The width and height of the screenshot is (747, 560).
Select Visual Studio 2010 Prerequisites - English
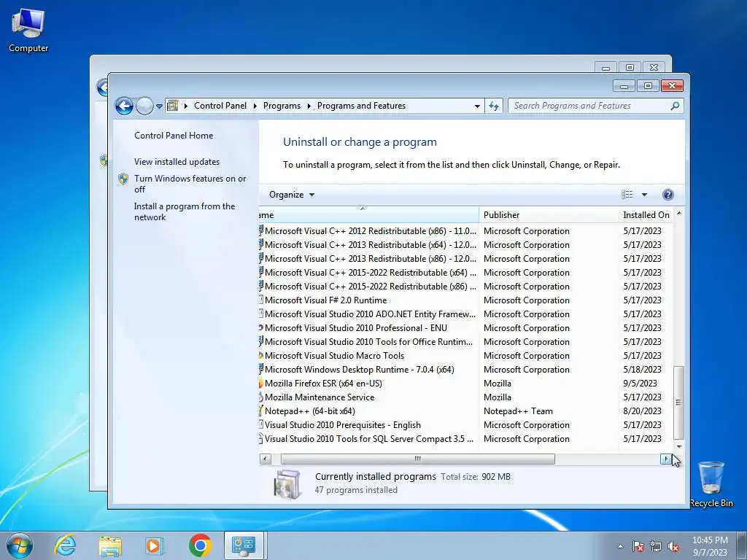click(x=466, y=425)
